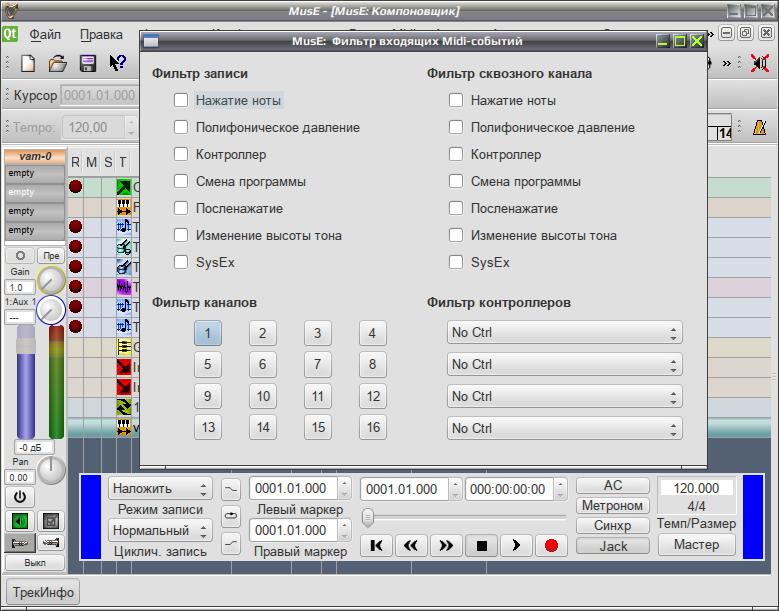Click the vam-0 volume fader handle

(x=26, y=346)
